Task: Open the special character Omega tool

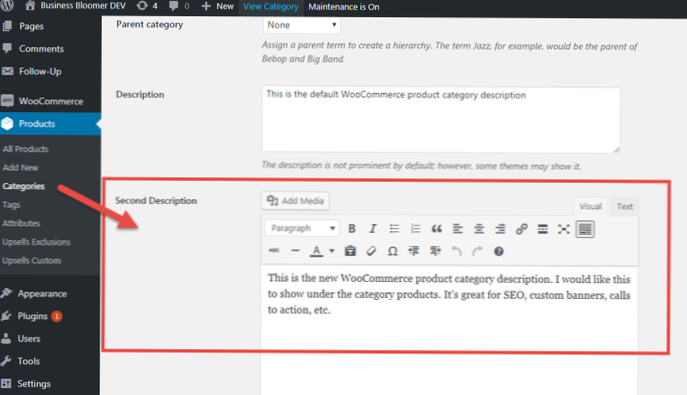Action: click(393, 251)
